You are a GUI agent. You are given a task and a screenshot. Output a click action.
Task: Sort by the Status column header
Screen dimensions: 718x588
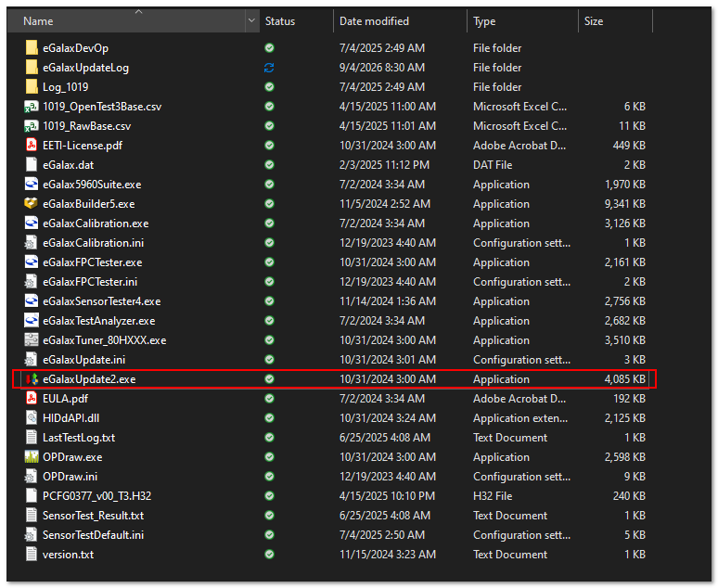pyautogui.click(x=296, y=21)
